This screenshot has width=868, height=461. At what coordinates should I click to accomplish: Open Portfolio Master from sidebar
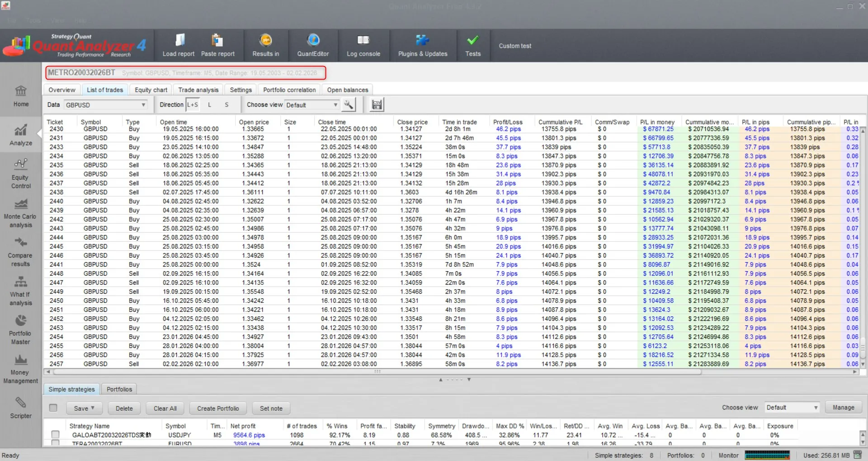20,330
